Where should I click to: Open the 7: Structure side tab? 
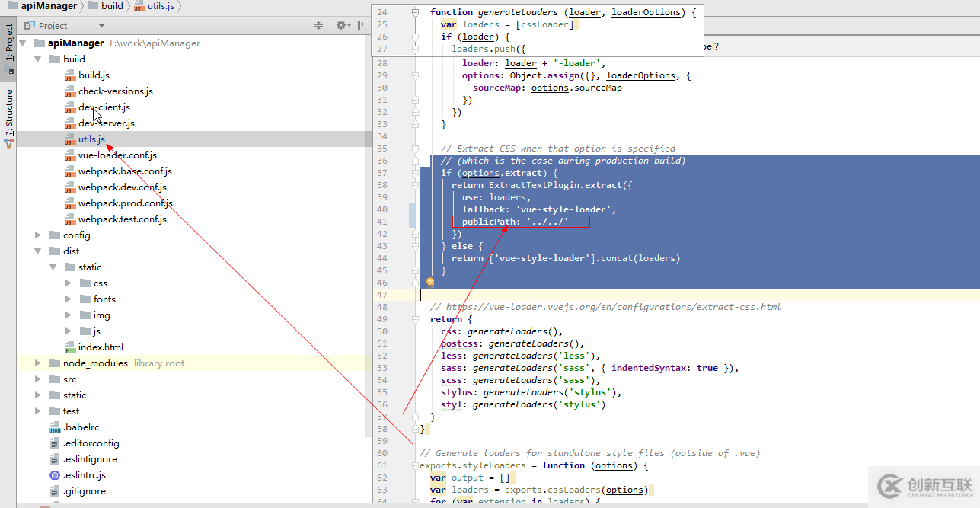coord(9,112)
